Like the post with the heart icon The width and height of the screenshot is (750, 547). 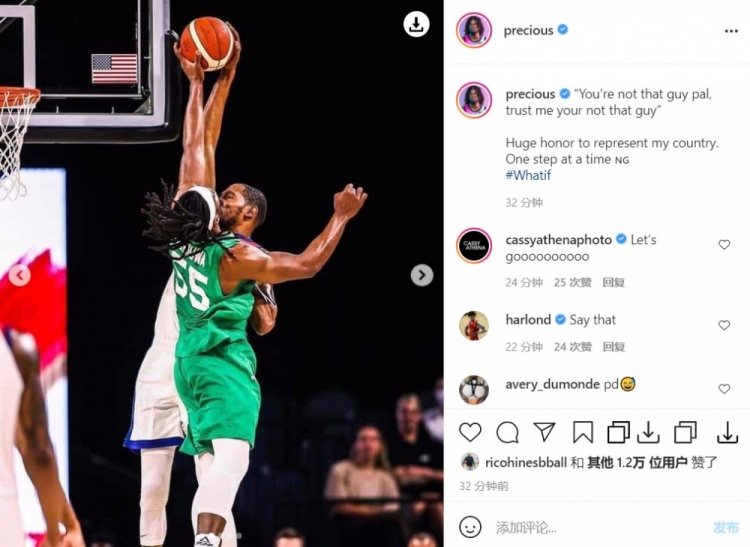pyautogui.click(x=470, y=432)
